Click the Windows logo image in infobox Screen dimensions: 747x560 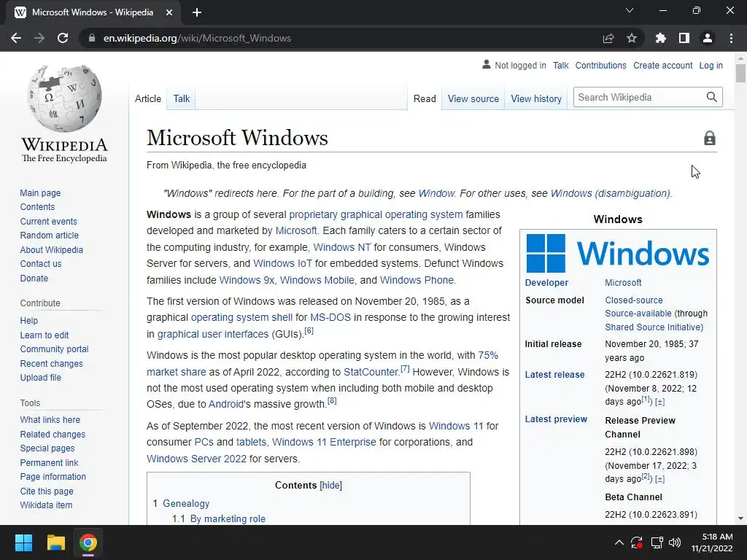tap(618, 253)
